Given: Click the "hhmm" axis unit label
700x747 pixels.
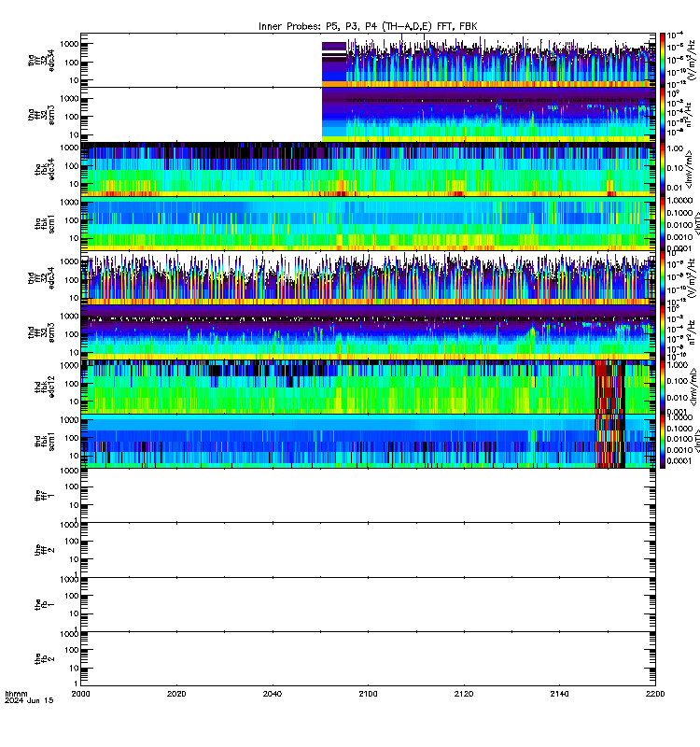Looking at the screenshot, I should (16, 694).
